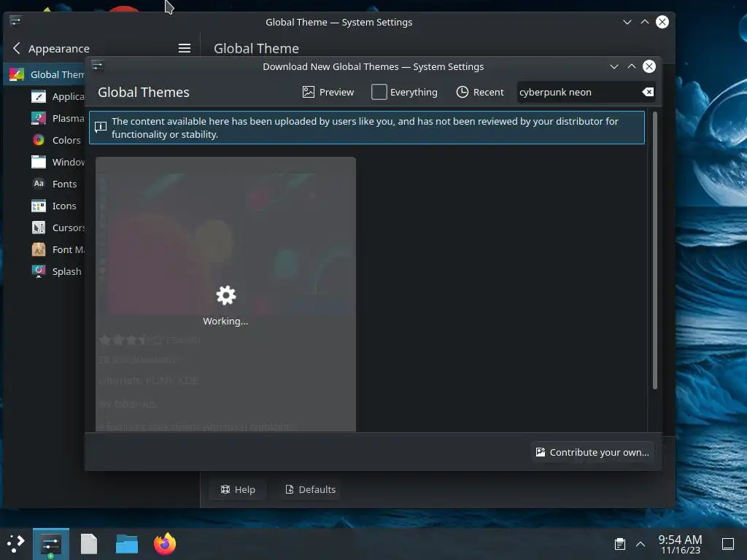The image size is (747, 560).
Task: Launch Firefox from the taskbar
Action: [165, 544]
